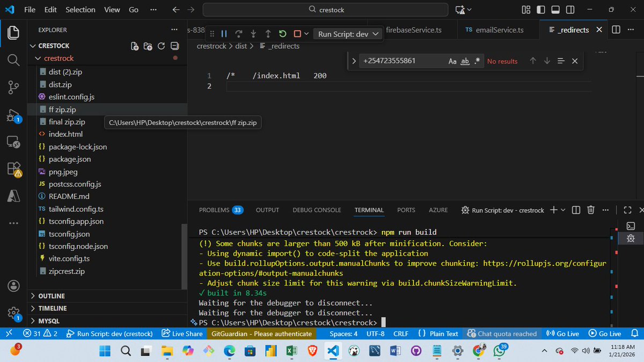Screen dimensions: 644x362
Task: Close the find widget
Action: [x=575, y=61]
